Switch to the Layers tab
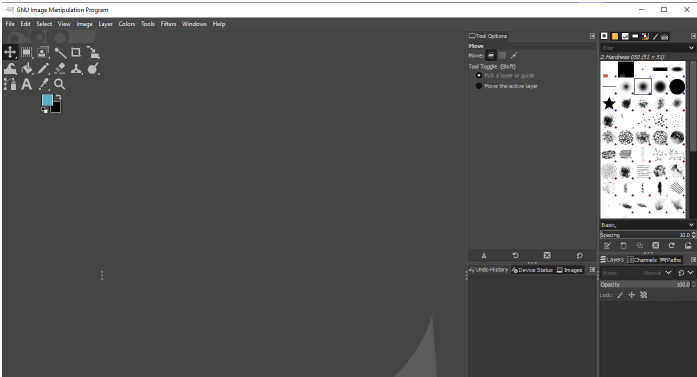The height and width of the screenshot is (377, 697). 612,260
